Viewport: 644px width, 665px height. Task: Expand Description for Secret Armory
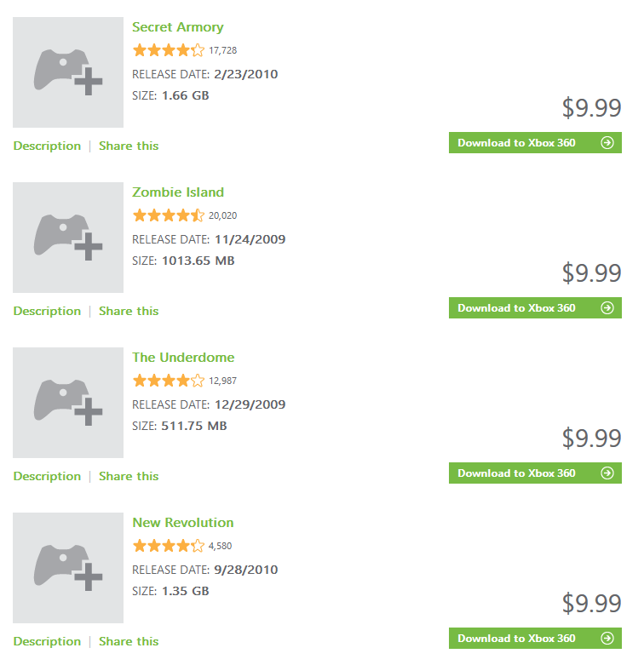(x=47, y=146)
